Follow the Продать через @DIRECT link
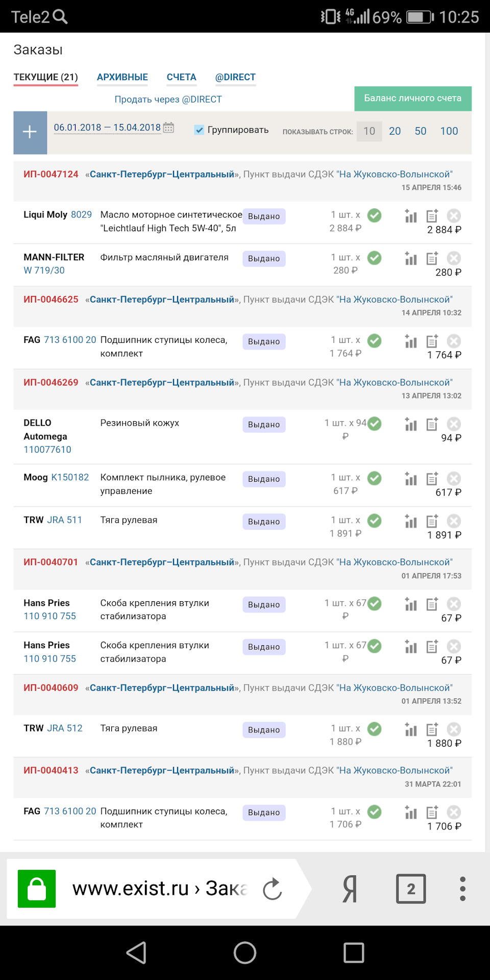The image size is (490, 980). coord(168,99)
